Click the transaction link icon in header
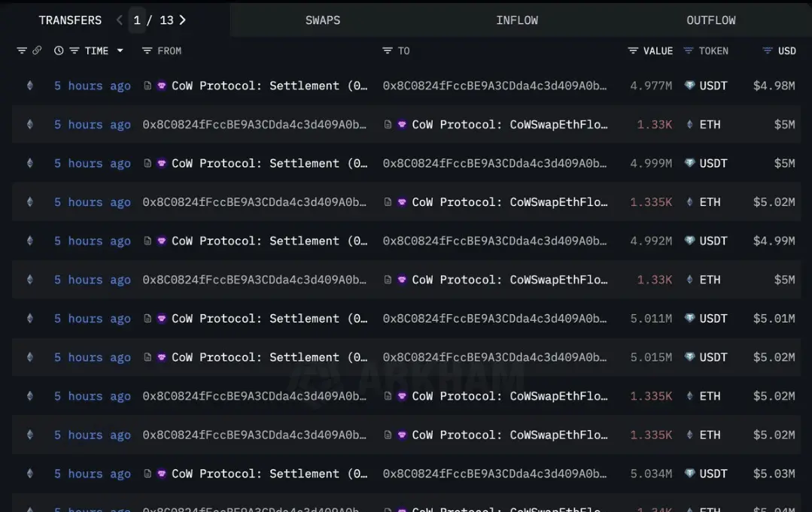812x512 pixels. coord(37,50)
